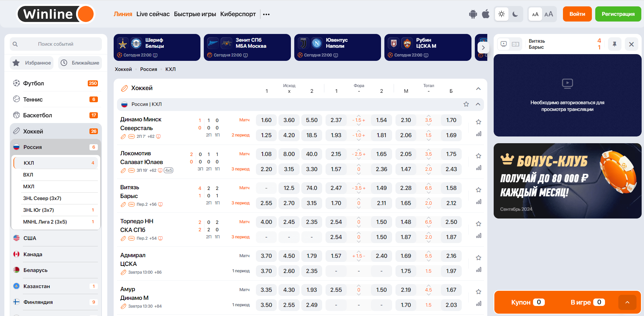This screenshot has width=644, height=316.
Task: Open the Линия tab
Action: click(x=123, y=14)
